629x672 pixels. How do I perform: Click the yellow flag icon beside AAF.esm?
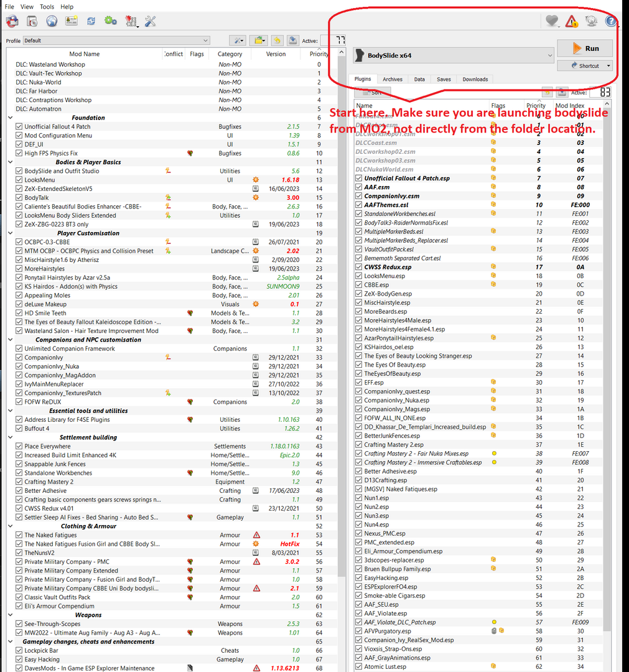pyautogui.click(x=493, y=187)
